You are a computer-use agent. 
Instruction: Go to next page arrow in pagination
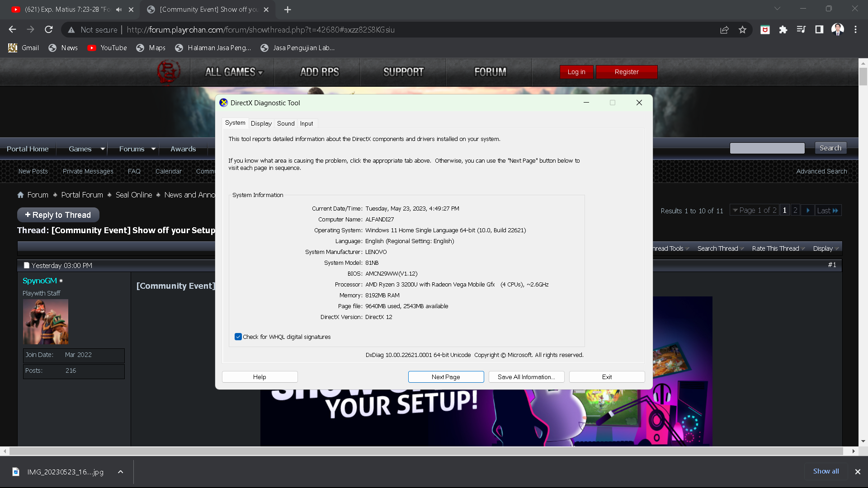(807, 211)
